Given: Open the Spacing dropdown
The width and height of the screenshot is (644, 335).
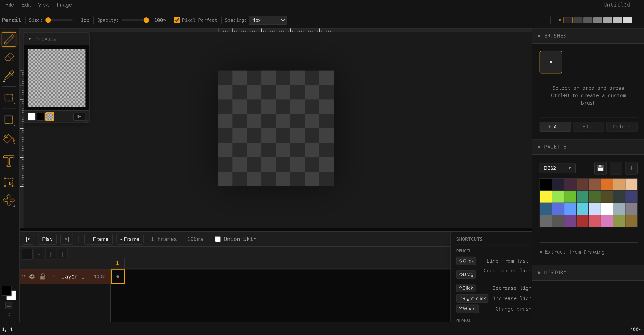Looking at the screenshot, I should click(268, 20).
